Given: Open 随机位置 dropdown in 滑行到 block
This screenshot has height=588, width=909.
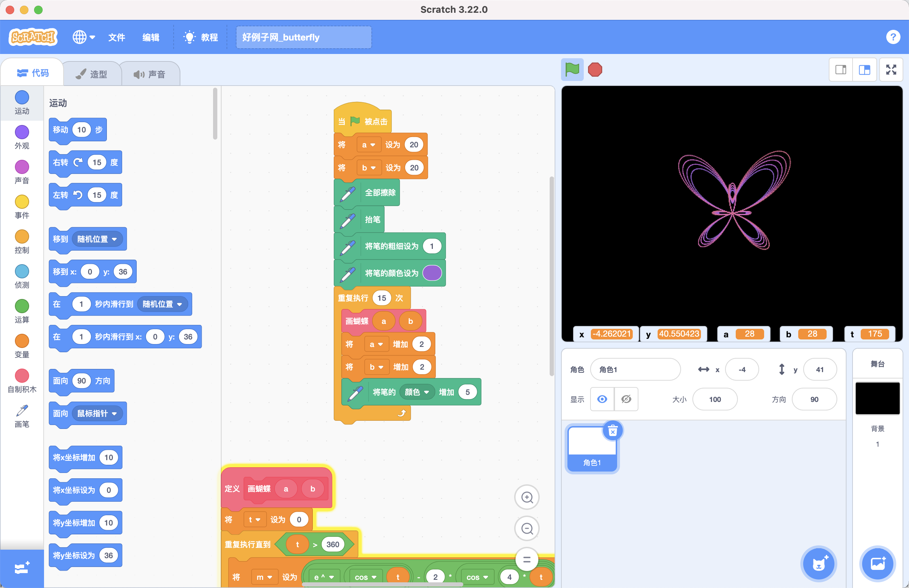Looking at the screenshot, I should pyautogui.click(x=162, y=304).
